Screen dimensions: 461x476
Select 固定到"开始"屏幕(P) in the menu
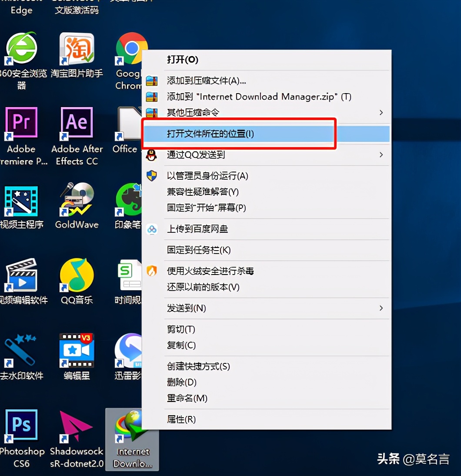tap(206, 208)
